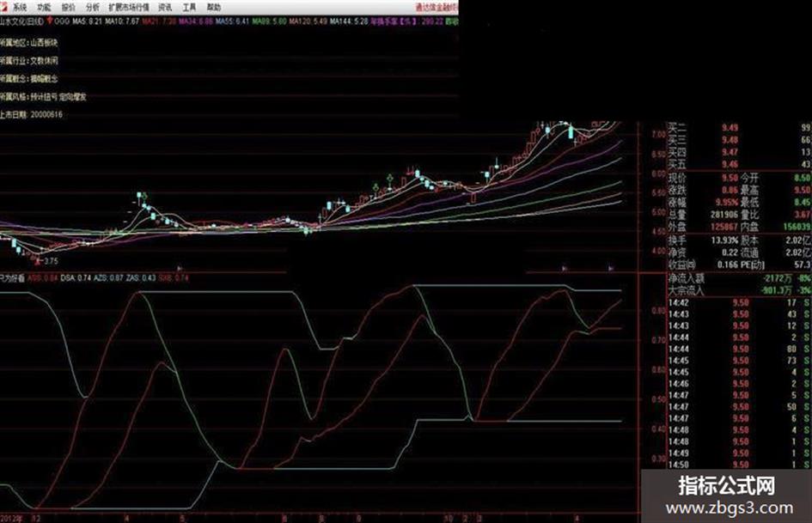Click the 买五 9.46 bid row
This screenshot has height=523, width=812.
(739, 164)
